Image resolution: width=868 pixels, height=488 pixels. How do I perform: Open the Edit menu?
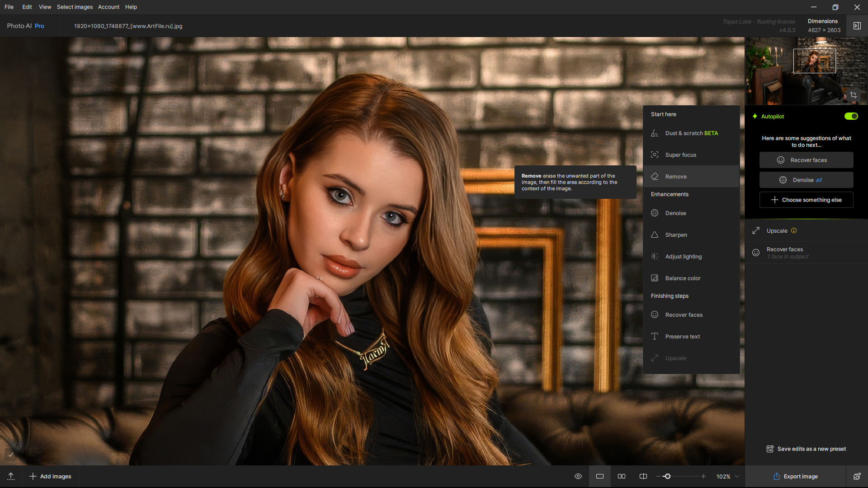pos(27,7)
